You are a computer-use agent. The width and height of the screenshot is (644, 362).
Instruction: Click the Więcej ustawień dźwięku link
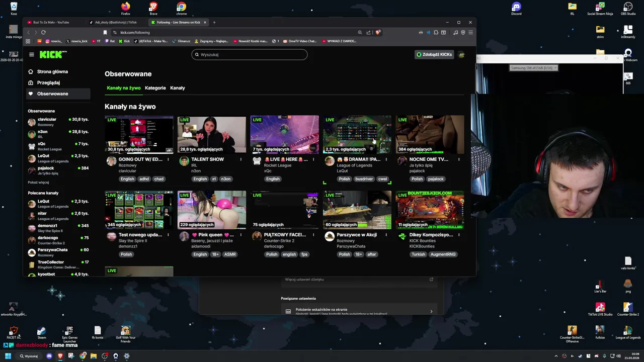(304, 280)
